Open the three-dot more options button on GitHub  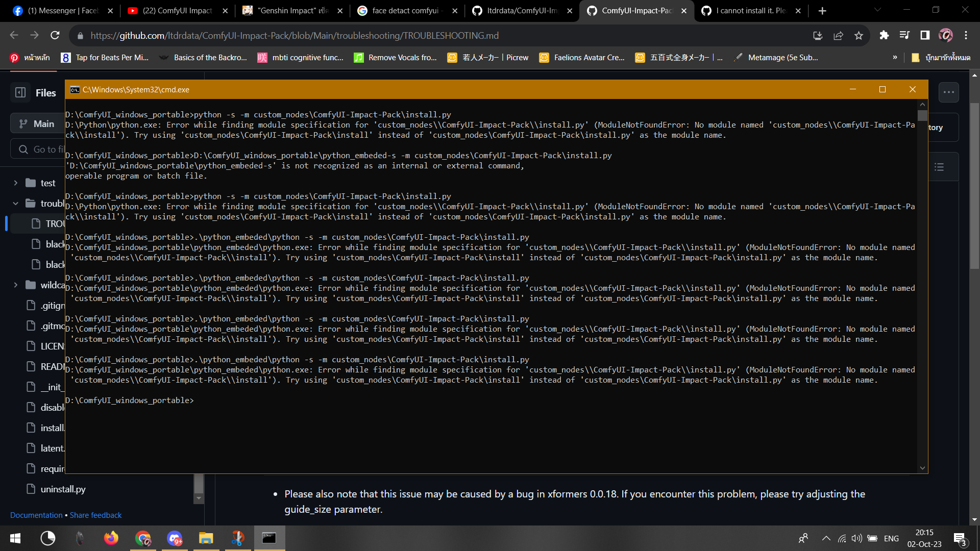(x=949, y=92)
